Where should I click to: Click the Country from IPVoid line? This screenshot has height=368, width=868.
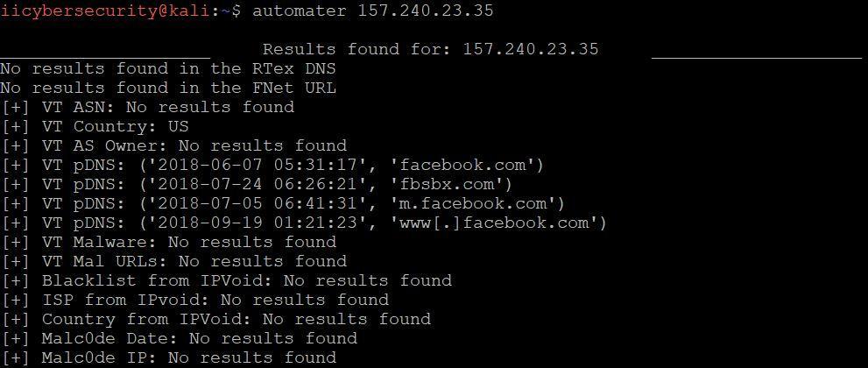[216, 319]
